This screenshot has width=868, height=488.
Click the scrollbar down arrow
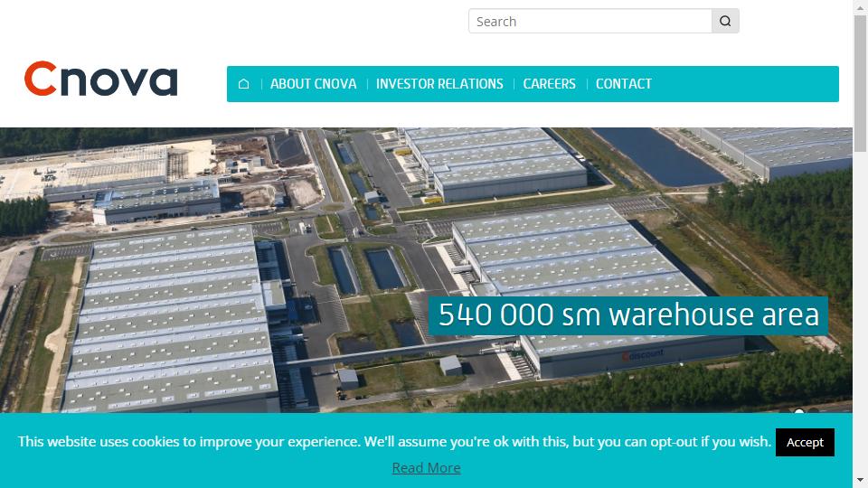[x=860, y=480]
